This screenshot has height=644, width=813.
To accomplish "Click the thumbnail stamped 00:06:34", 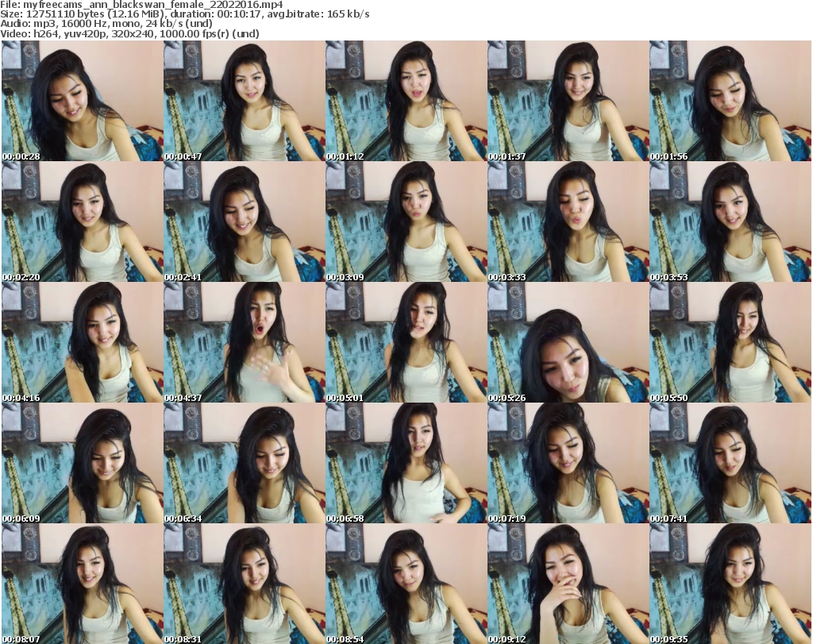I will coord(245,463).
